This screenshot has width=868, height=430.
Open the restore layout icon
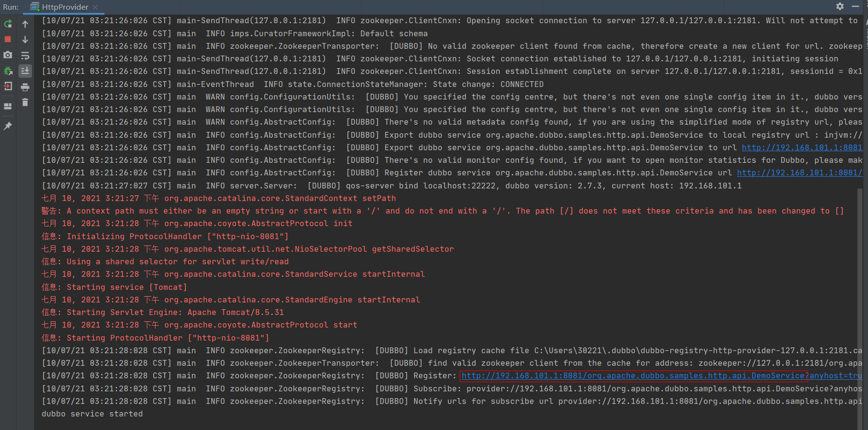point(8,106)
